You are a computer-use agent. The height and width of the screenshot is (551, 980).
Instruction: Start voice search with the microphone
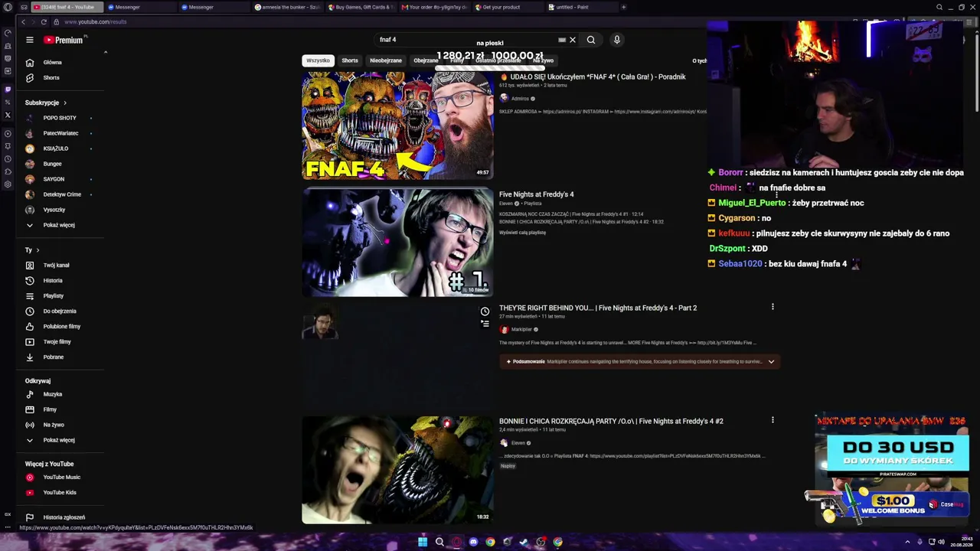616,40
